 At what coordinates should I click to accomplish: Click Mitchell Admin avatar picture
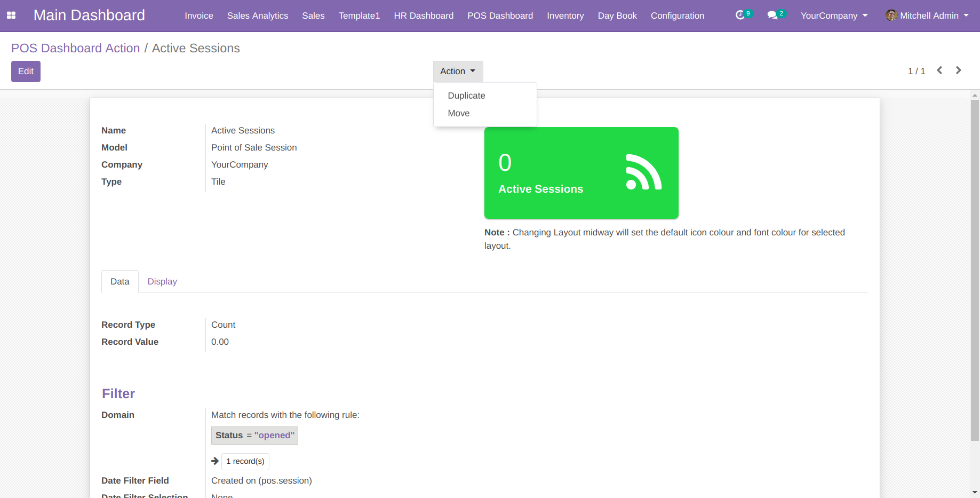click(x=891, y=15)
